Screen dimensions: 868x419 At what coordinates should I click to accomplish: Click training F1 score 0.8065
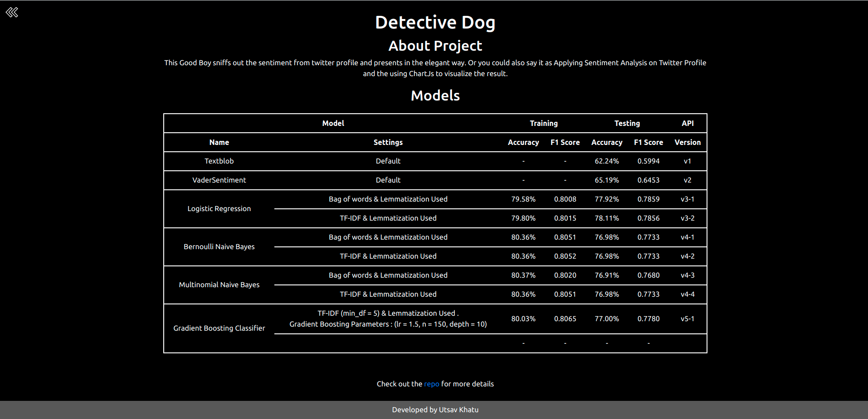[565, 318]
